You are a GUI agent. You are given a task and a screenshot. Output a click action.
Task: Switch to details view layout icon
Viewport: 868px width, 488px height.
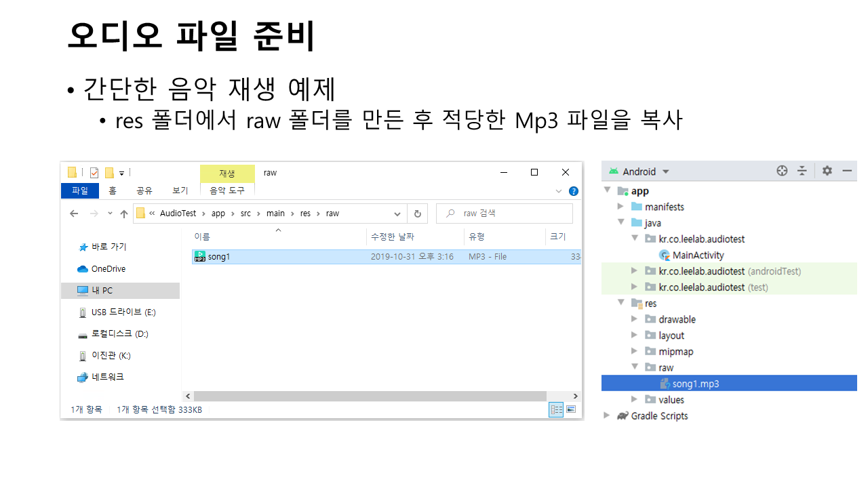click(556, 409)
